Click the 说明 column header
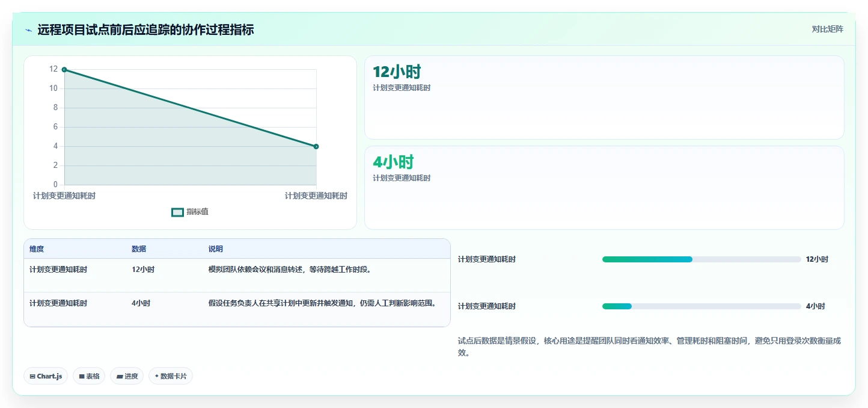This screenshot has width=868, height=408. pyautogui.click(x=216, y=249)
